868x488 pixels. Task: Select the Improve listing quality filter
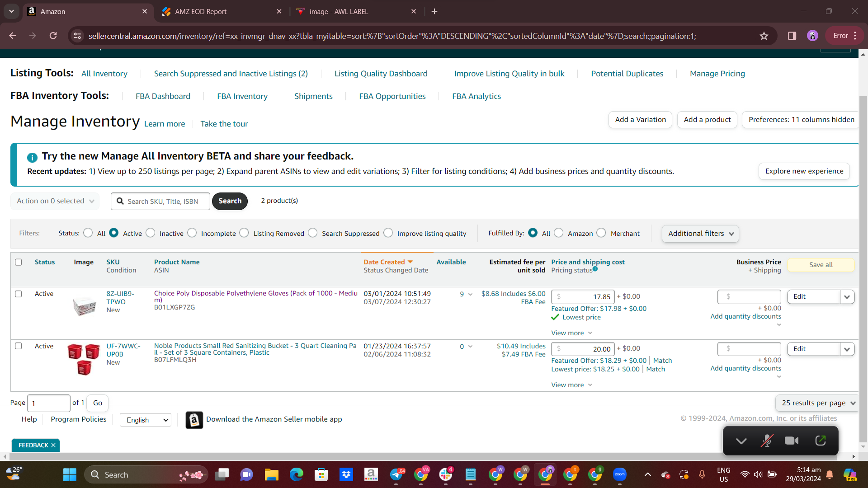coord(388,233)
